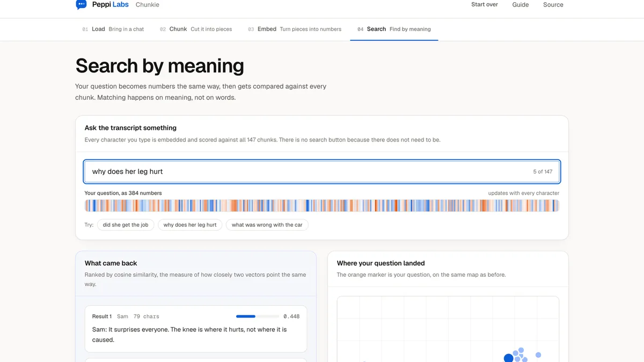Screen dimensions: 644x362
Task: Open the 01 Load step tab
Action: (x=113, y=29)
